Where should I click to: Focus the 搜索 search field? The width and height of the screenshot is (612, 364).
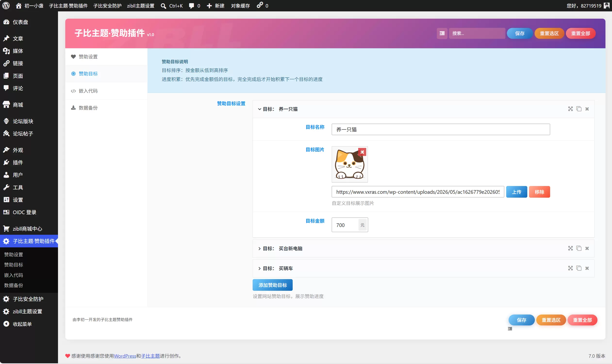click(477, 33)
